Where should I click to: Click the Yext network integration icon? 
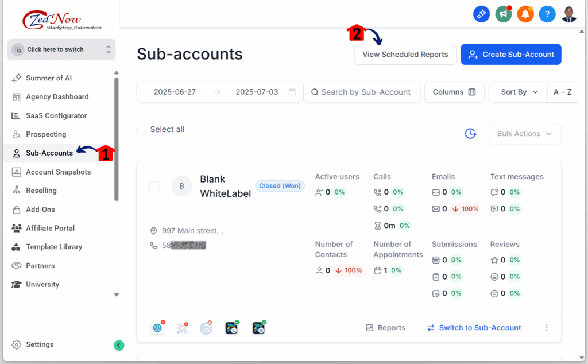[182, 328]
